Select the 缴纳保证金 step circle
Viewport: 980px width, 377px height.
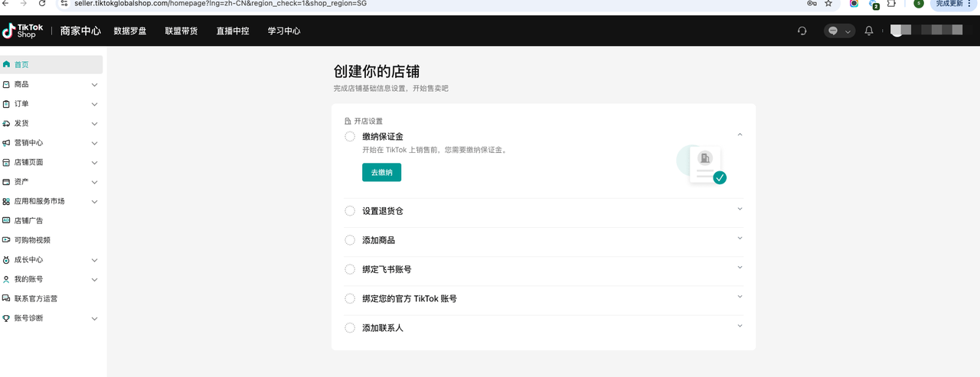tap(350, 136)
